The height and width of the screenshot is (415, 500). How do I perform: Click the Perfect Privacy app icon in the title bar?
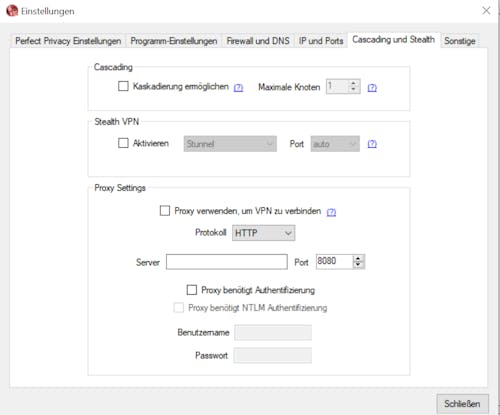pyautogui.click(x=12, y=11)
